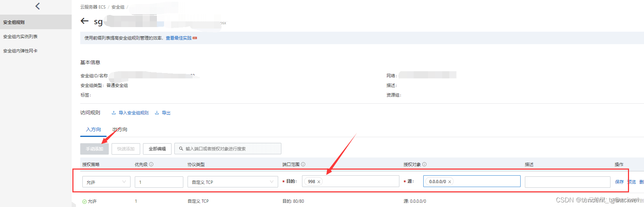Click 源: 0.0.0.0/0 in the existing rule
This screenshot has width=644, height=207.
coord(415,201)
